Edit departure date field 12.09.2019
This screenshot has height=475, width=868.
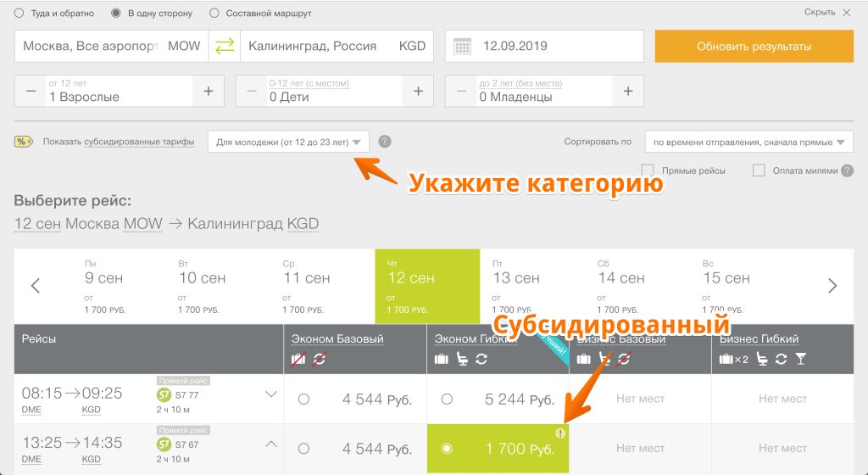pyautogui.click(x=544, y=46)
